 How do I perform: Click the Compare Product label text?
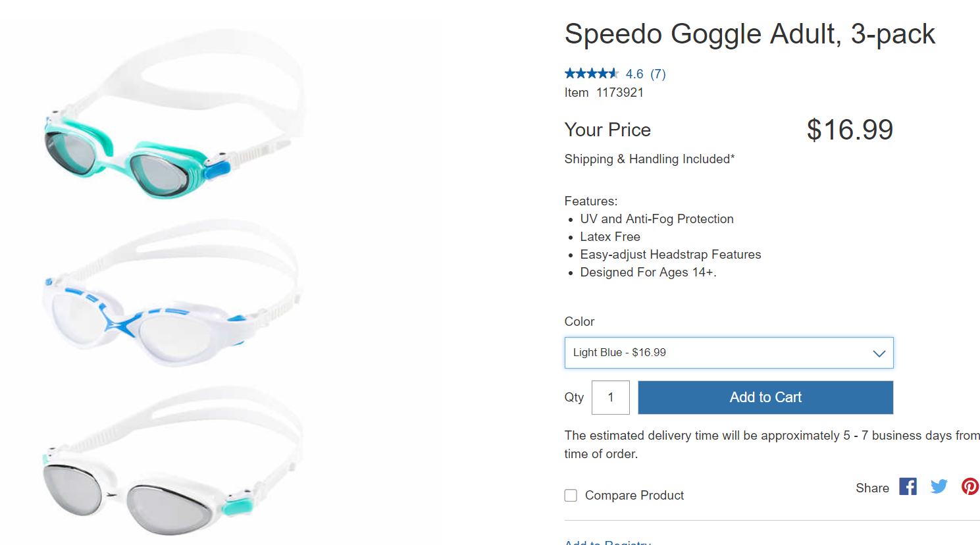tap(634, 496)
